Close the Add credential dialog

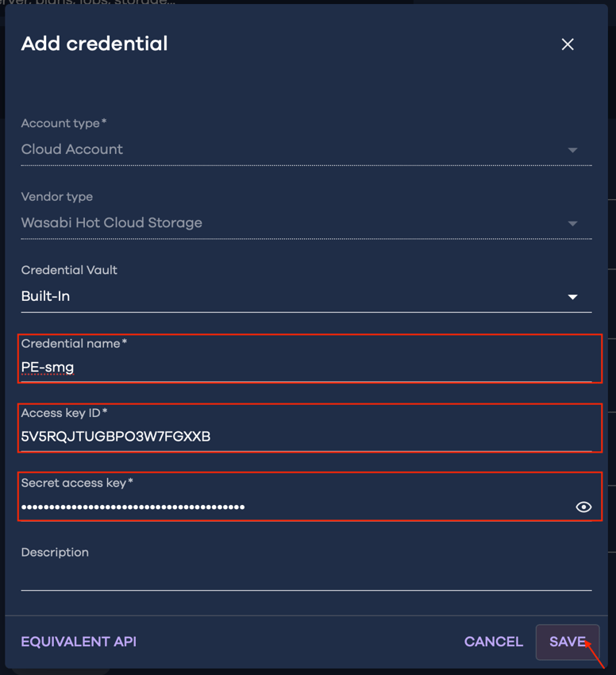tap(568, 44)
